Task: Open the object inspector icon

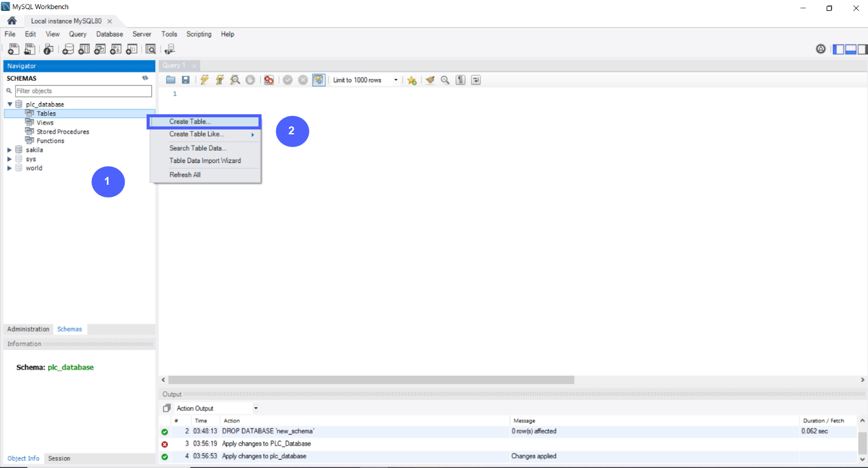Action: click(48, 49)
